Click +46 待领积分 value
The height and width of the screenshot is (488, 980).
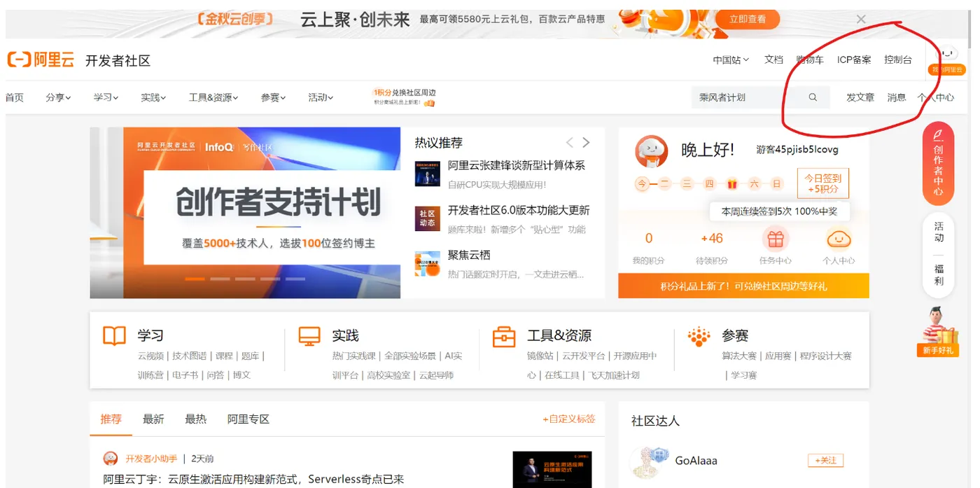click(712, 238)
